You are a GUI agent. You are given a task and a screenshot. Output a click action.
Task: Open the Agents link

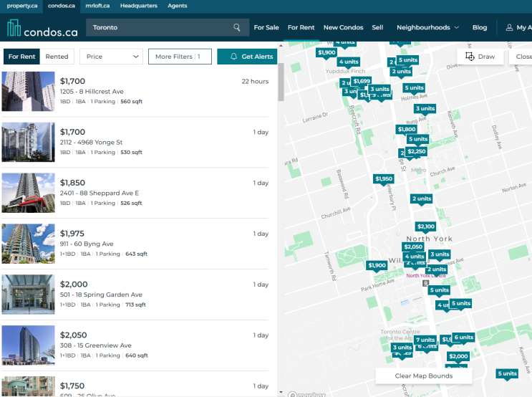click(177, 6)
